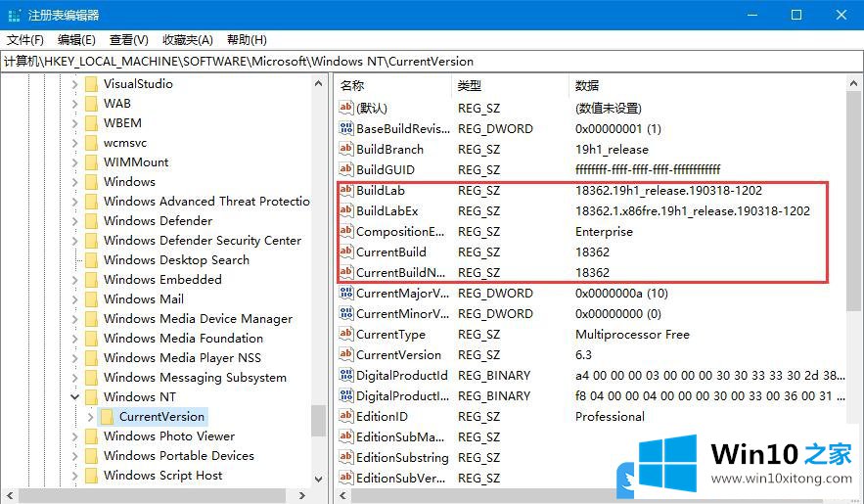Click the CurrentVersion folder icon
The height and width of the screenshot is (504, 864).
click(107, 417)
